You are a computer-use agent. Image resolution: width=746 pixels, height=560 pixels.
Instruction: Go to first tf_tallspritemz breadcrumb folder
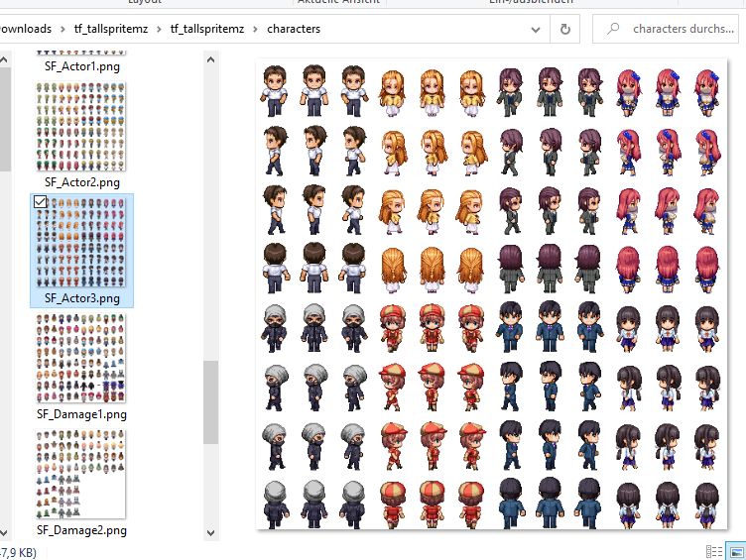111,29
